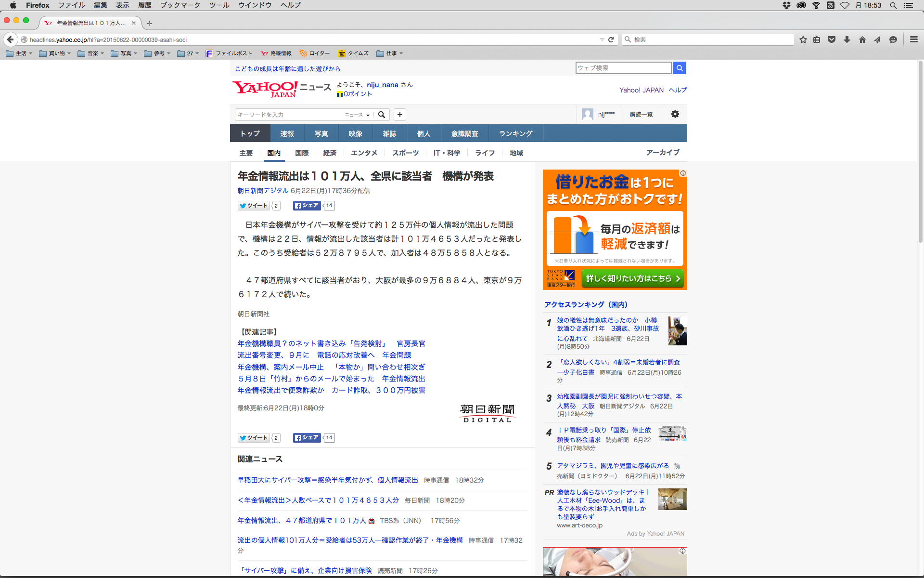Switch to ランキング news tab
The height and width of the screenshot is (578, 924).
tap(515, 133)
